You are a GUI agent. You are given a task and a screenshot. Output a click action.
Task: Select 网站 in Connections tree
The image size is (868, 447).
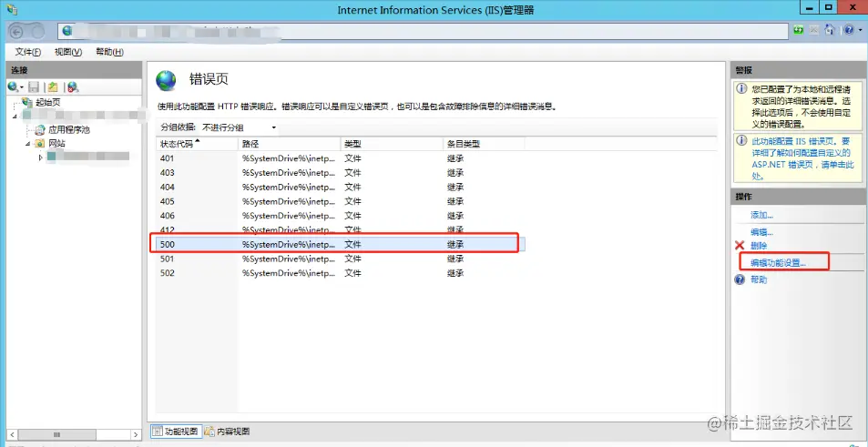[x=56, y=144]
